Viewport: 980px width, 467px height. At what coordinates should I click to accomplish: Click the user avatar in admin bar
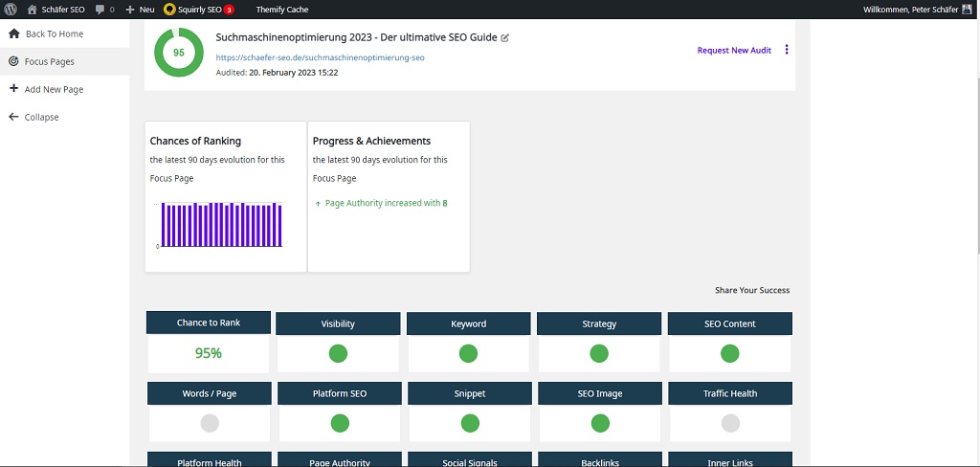[x=967, y=10]
